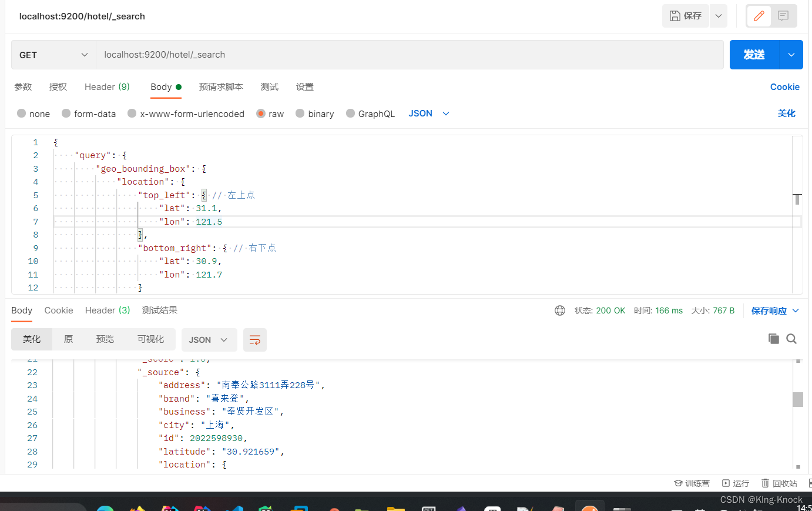This screenshot has height=511, width=812.
Task: Click the network globe icon
Action: 560,310
